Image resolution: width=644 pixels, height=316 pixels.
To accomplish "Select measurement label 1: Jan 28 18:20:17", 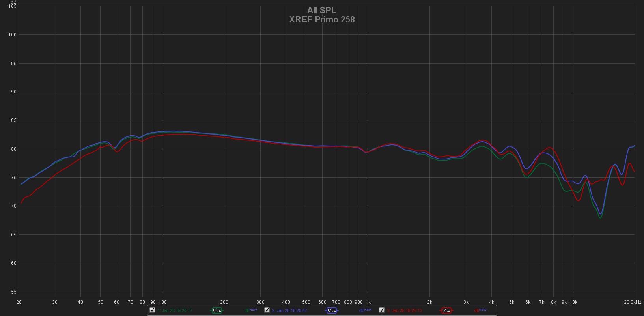I will (175, 310).
